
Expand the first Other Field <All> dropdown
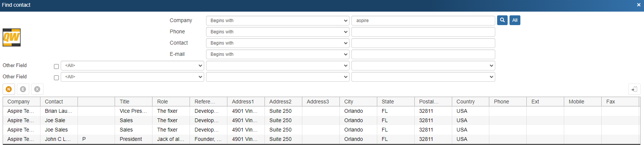click(x=132, y=66)
